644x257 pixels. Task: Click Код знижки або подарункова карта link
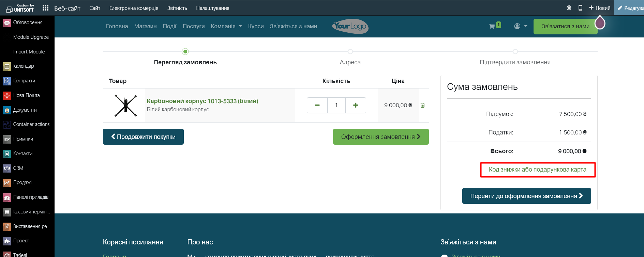[x=538, y=170]
